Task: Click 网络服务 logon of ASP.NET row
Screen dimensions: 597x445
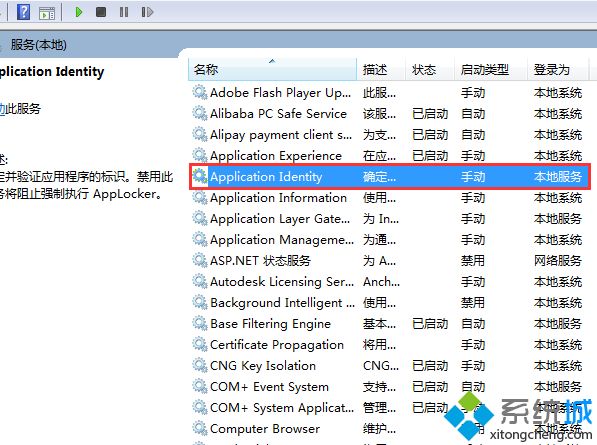Action: coord(558,260)
